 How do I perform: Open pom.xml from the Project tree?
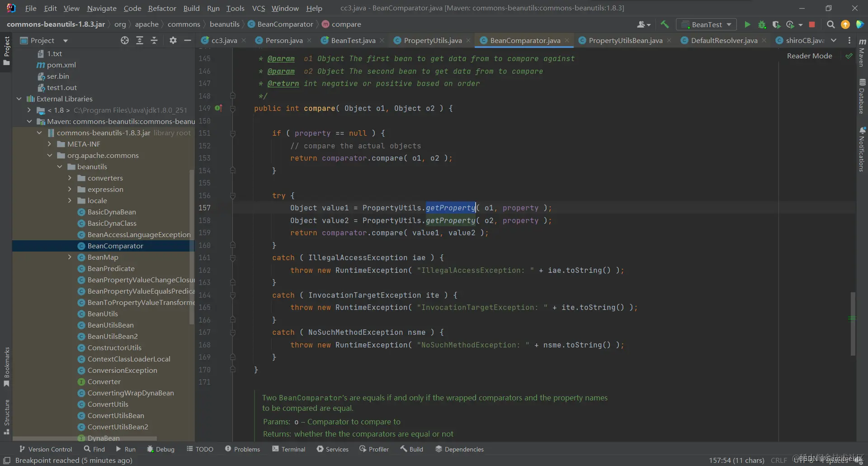(x=61, y=65)
